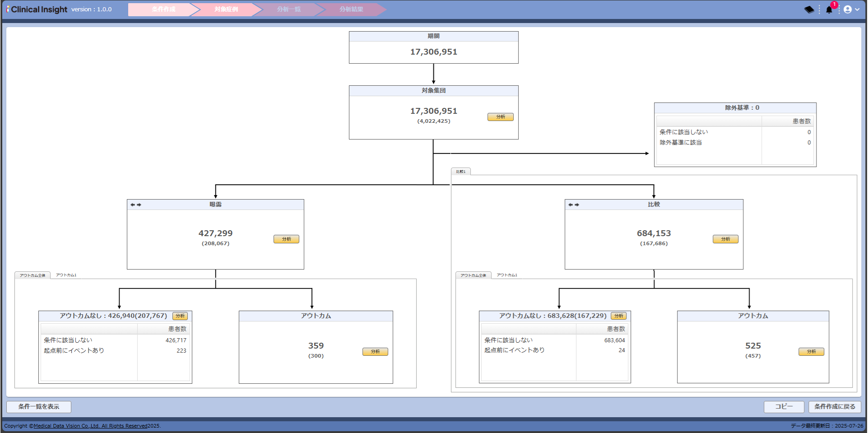The width and height of the screenshot is (868, 433).
Task: Select アウトカム全体 tab under 比較
Action: click(473, 275)
